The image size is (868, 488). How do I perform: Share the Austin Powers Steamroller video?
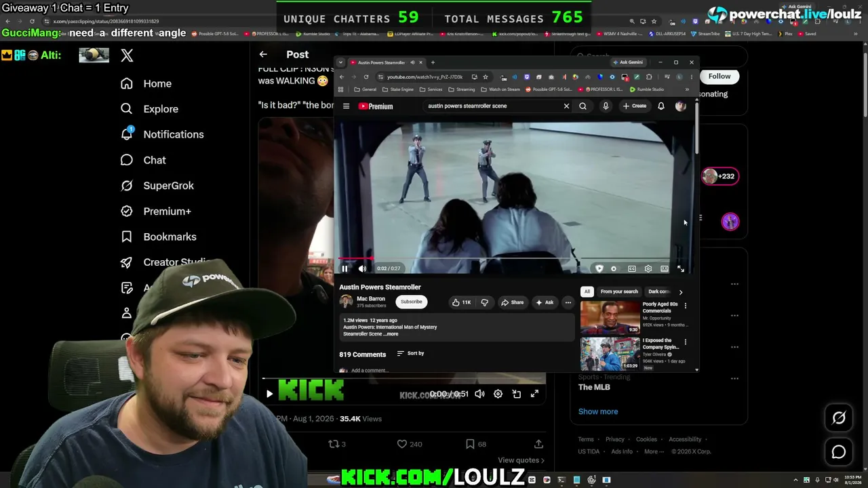[513, 302]
